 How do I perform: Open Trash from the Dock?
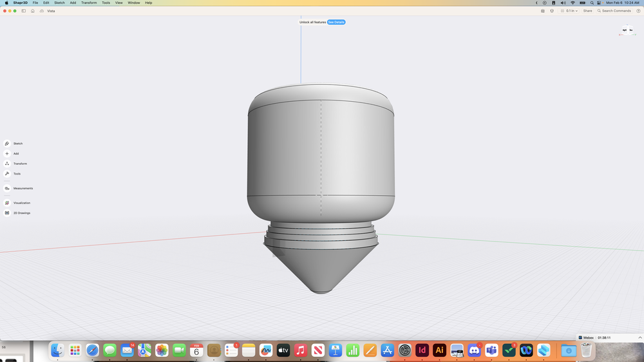tap(586, 350)
